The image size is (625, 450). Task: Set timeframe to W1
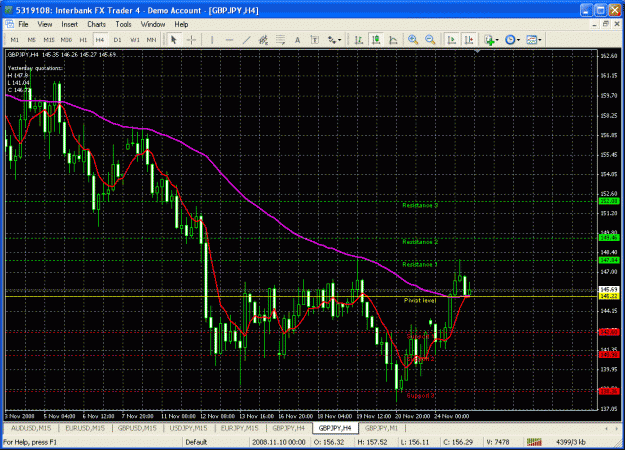tap(135, 40)
